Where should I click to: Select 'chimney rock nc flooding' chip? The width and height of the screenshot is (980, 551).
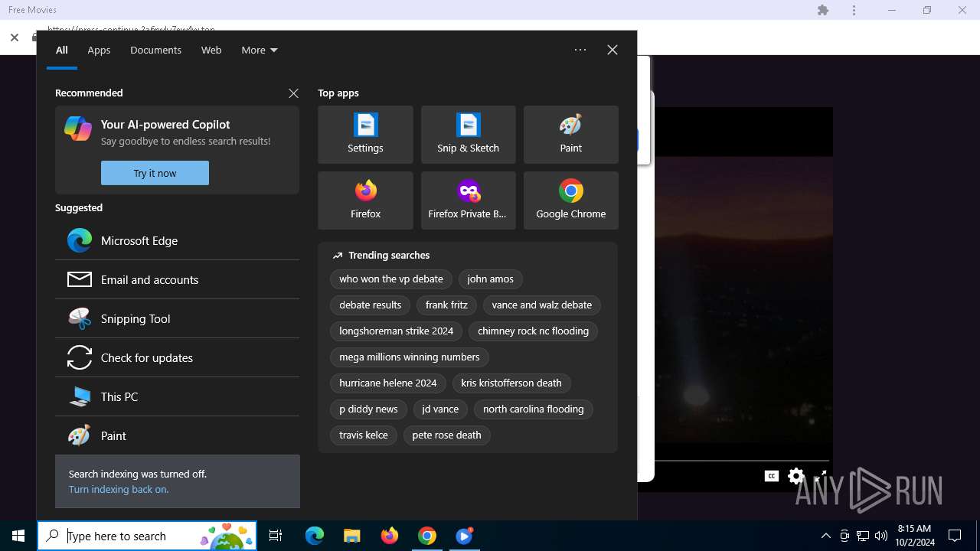533,331
